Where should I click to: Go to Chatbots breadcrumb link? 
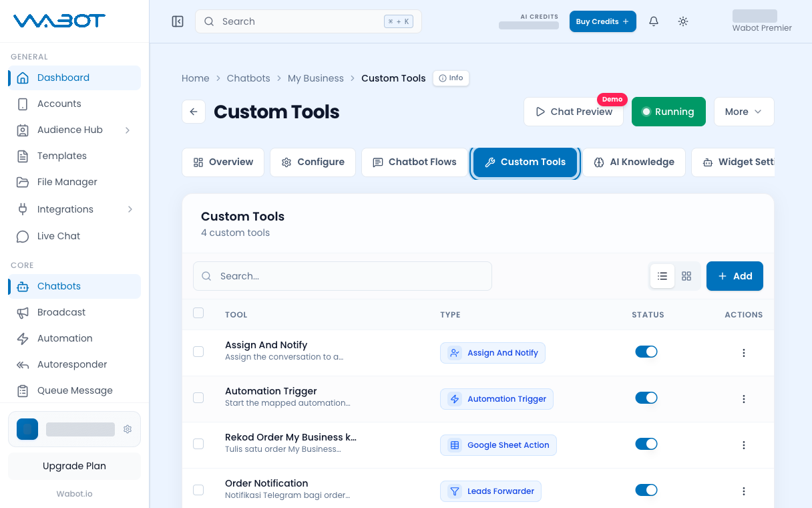pyautogui.click(x=248, y=78)
